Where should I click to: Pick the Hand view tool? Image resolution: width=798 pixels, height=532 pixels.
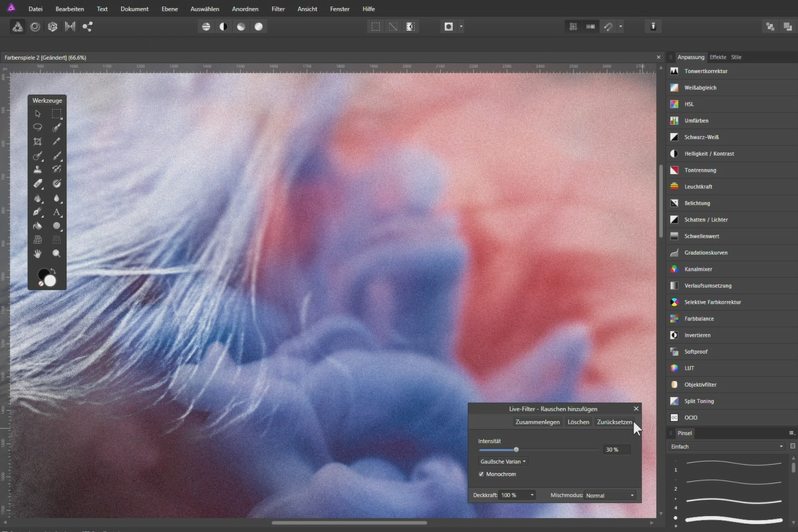pos(38,253)
